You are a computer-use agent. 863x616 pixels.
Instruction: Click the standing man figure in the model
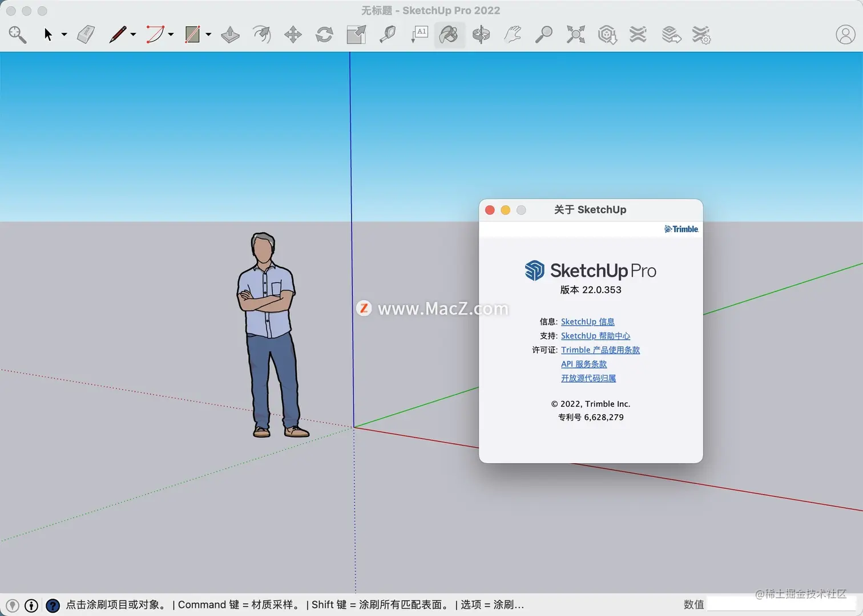coord(269,335)
